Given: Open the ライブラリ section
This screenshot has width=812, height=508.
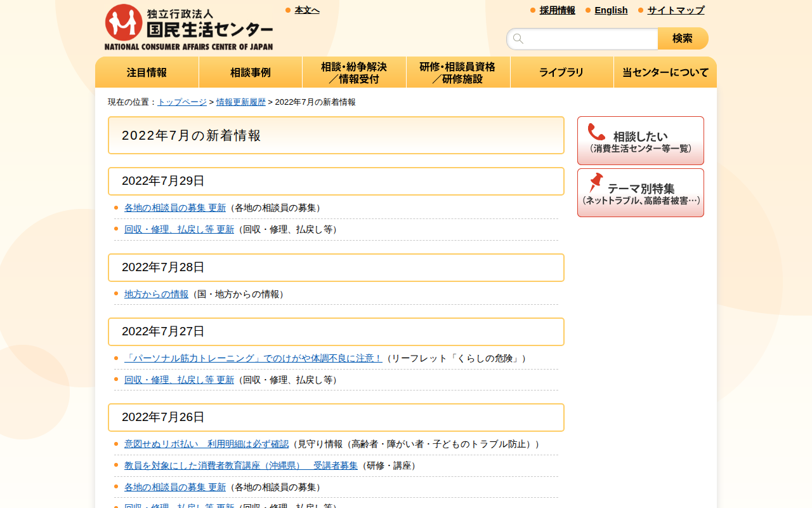Looking at the screenshot, I should 561,72.
